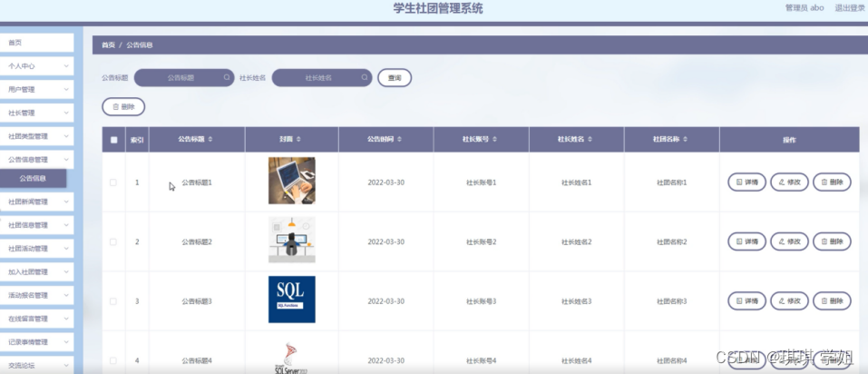This screenshot has height=374, width=868.
Task: Open the SQL cover image in row 3
Action: pyautogui.click(x=292, y=300)
